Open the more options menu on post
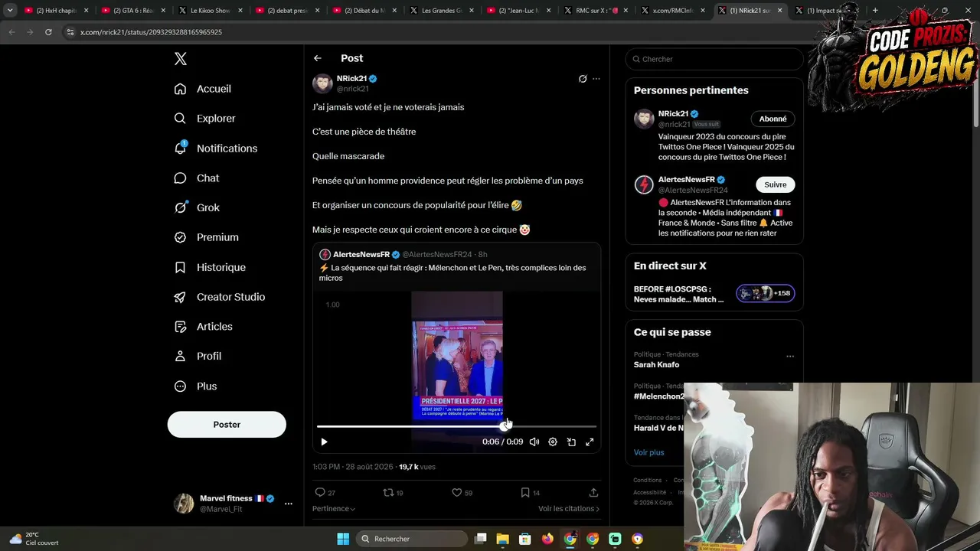This screenshot has height=551, width=980. click(x=596, y=79)
